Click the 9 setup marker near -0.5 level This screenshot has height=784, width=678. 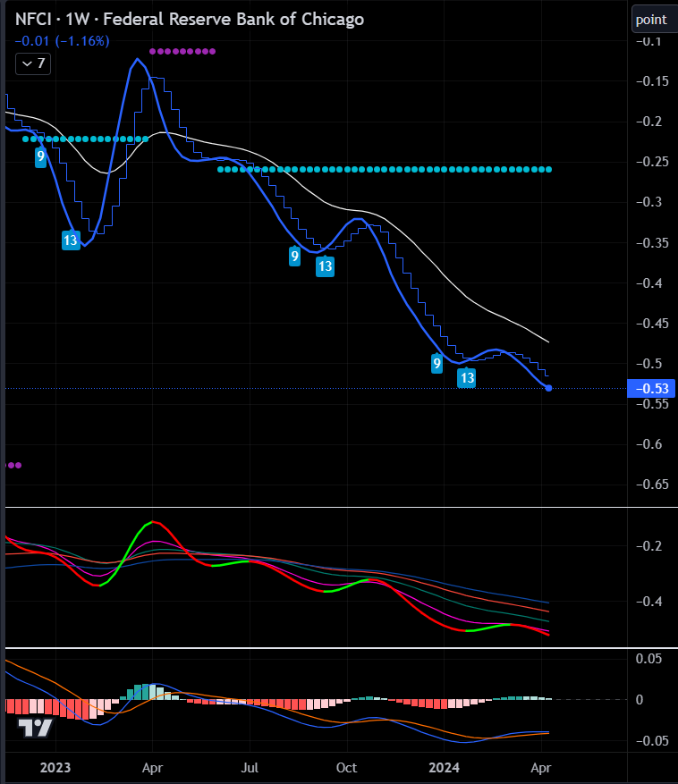click(436, 363)
